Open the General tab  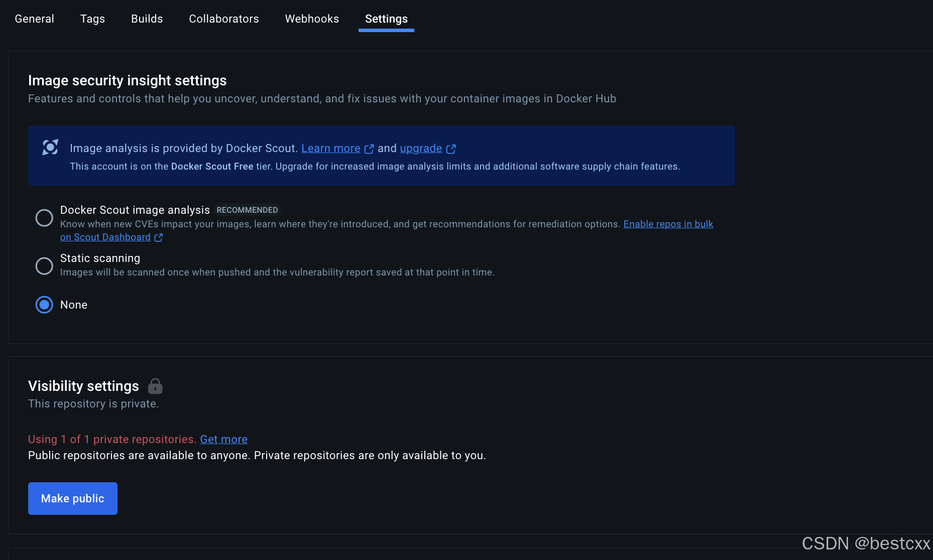click(34, 19)
